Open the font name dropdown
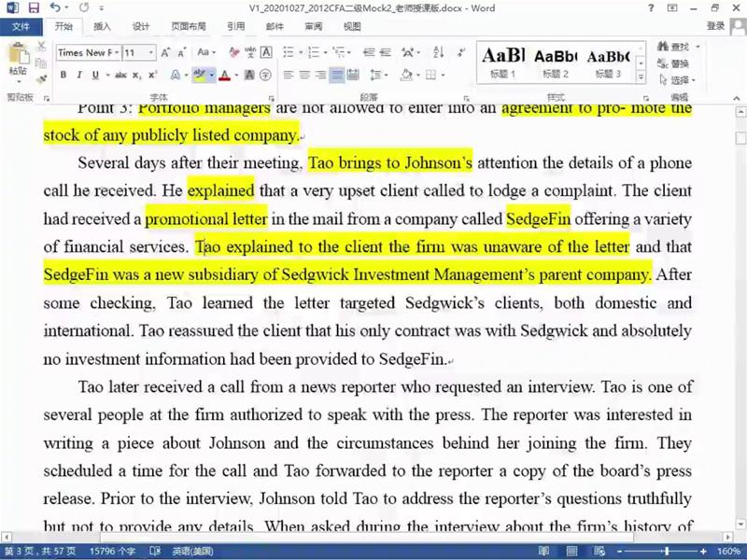 coord(117,52)
